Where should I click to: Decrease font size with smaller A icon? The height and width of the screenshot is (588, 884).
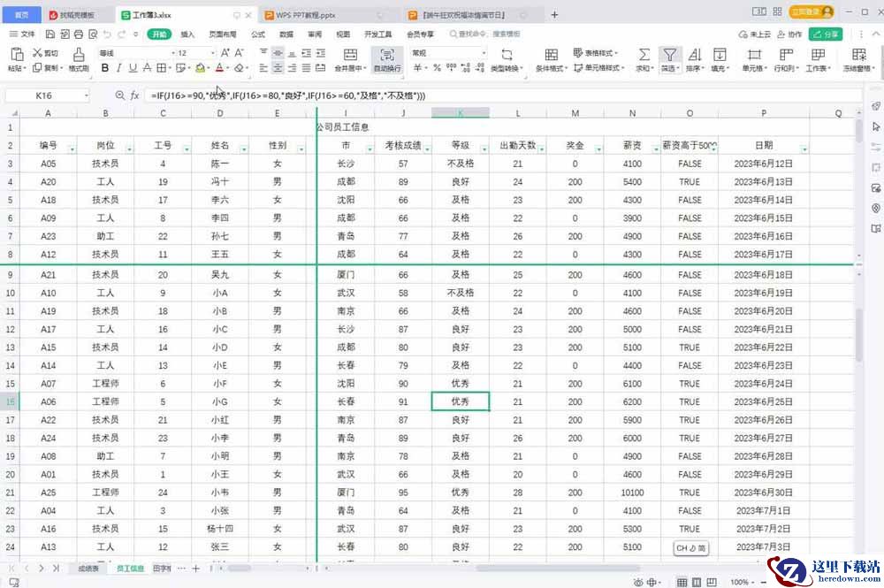click(x=239, y=53)
